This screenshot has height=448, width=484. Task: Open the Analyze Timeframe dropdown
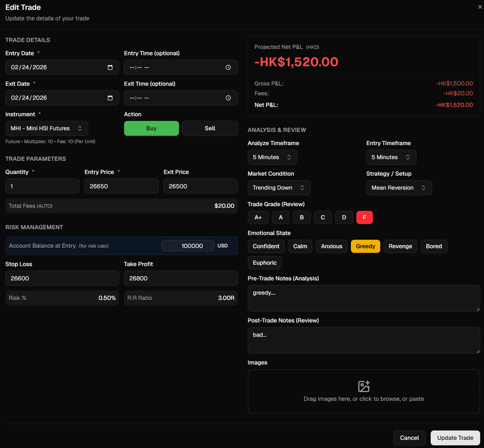[272, 157]
